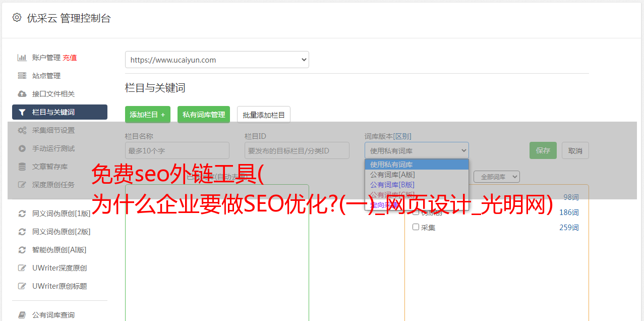Screen dimensions: 644x321
Task: Click the 259词 count
Action: [x=569, y=228]
